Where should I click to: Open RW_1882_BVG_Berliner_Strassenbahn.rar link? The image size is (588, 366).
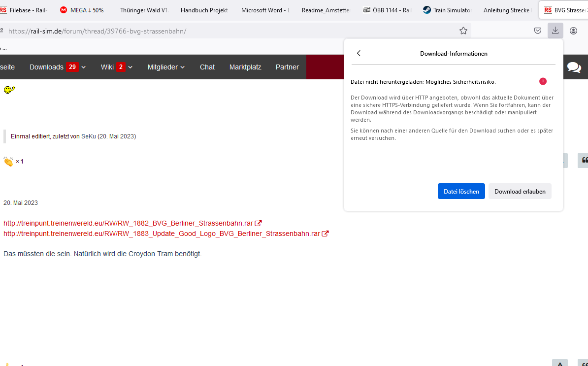pyautogui.click(x=128, y=223)
